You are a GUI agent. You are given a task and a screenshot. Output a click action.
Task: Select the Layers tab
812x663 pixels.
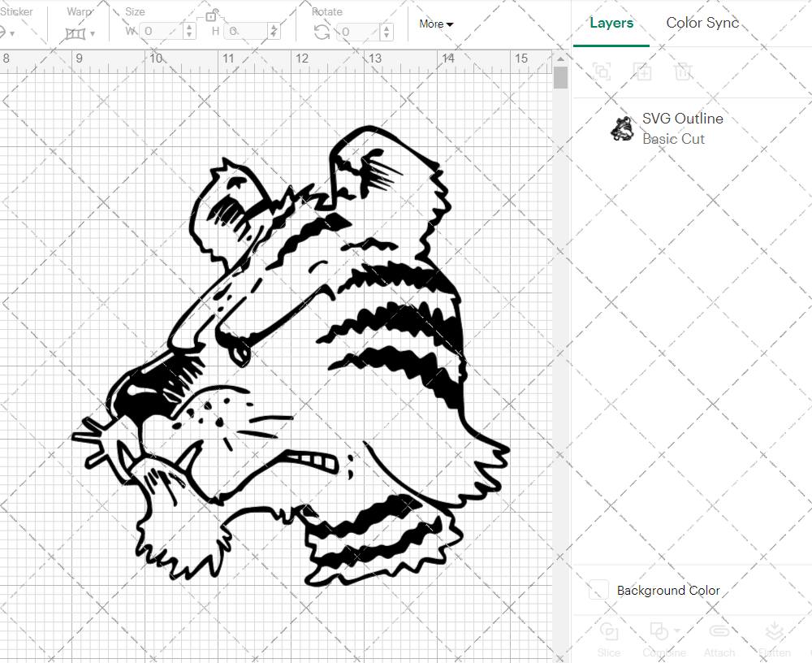point(611,23)
